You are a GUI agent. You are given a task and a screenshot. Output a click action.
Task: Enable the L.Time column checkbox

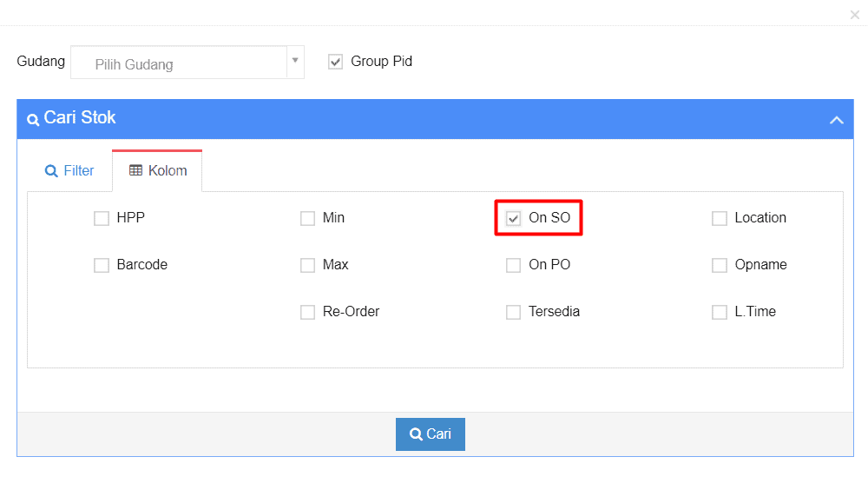(719, 312)
